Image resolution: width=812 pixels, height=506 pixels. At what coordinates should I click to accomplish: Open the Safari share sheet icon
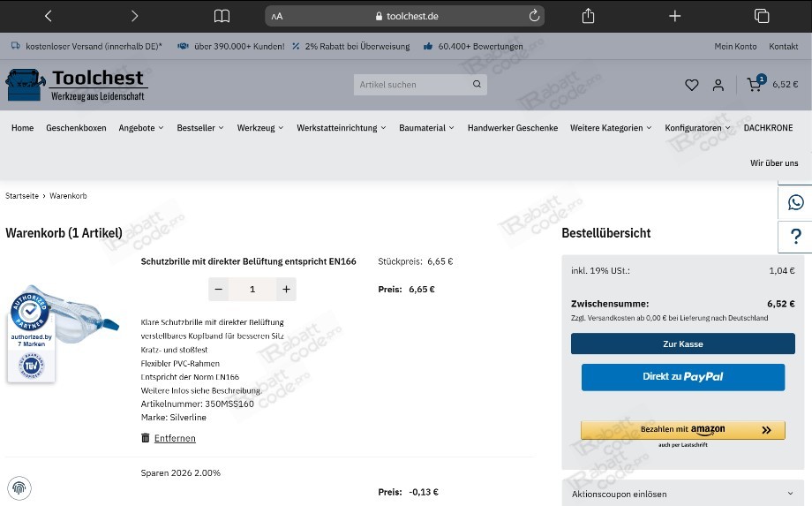tap(589, 16)
